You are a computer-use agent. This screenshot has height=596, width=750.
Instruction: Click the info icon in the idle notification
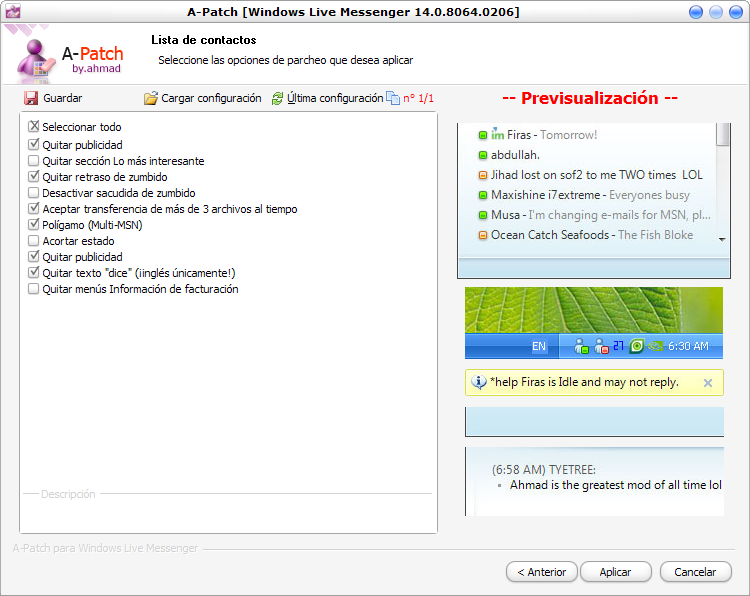(479, 382)
